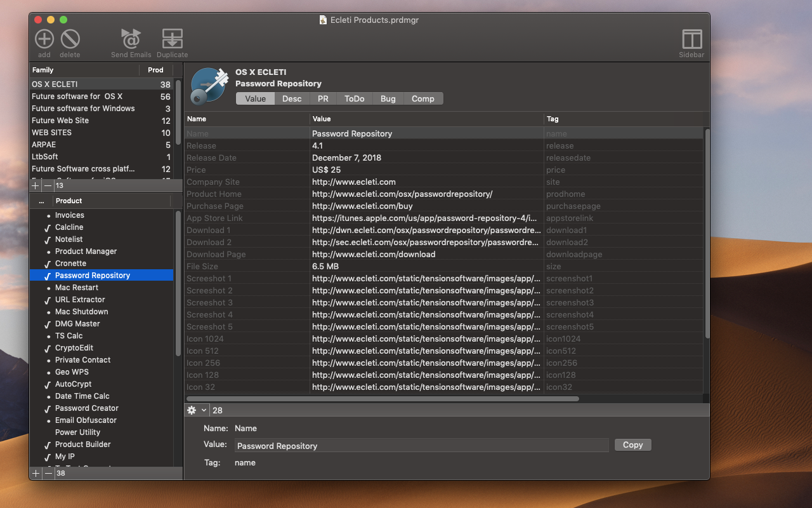Image resolution: width=812 pixels, height=508 pixels.
Task: Click the Duplicate toolbar icon
Action: coord(172,39)
